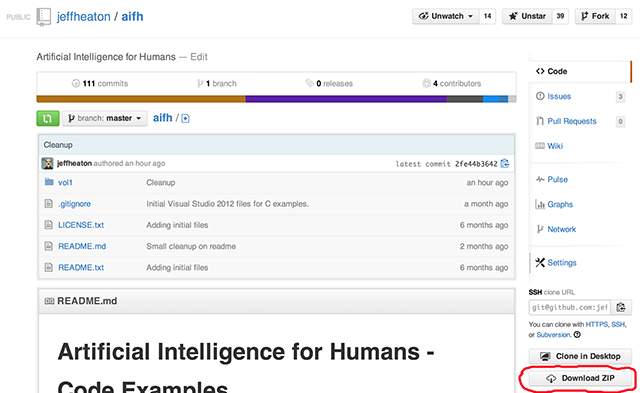Click Clone in Desktop button

pos(580,356)
